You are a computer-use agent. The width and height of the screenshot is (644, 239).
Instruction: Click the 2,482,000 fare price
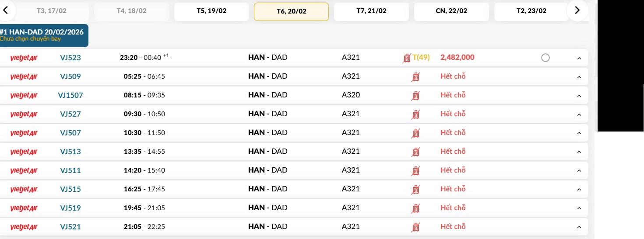[x=457, y=58]
